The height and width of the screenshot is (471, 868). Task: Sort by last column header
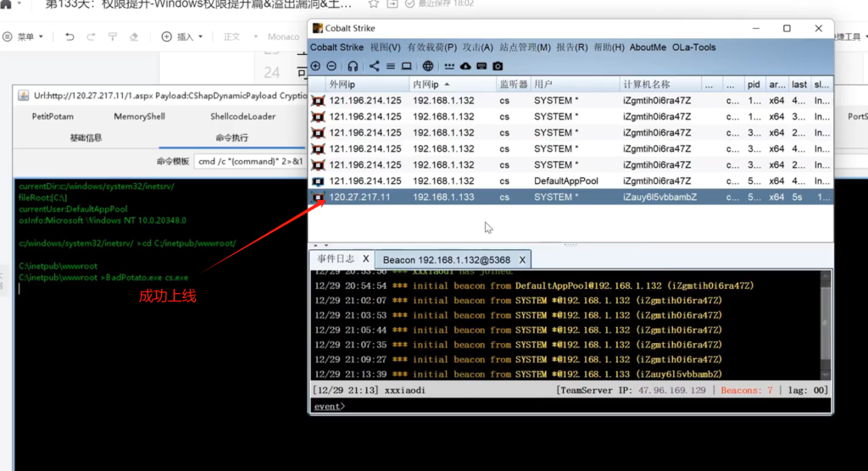tap(798, 85)
